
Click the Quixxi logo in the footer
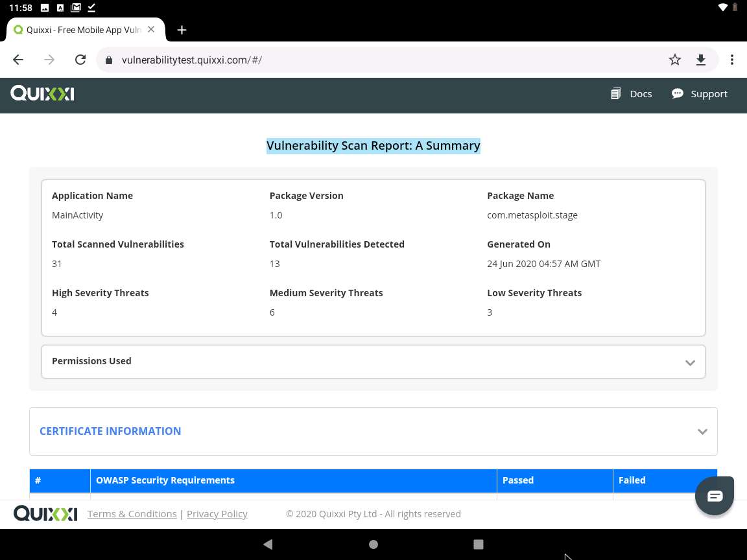[45, 513]
